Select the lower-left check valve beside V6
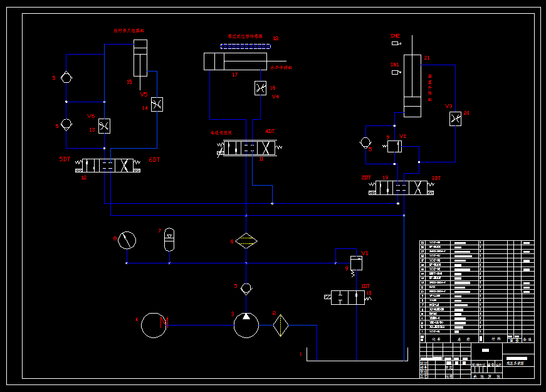Screen dimensions: 546x392 (x=66, y=124)
